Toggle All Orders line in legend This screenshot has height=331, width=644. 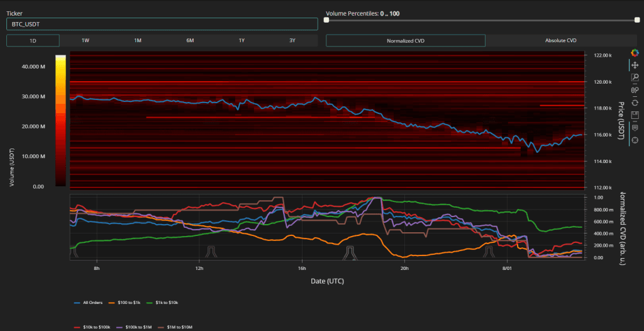coord(88,303)
